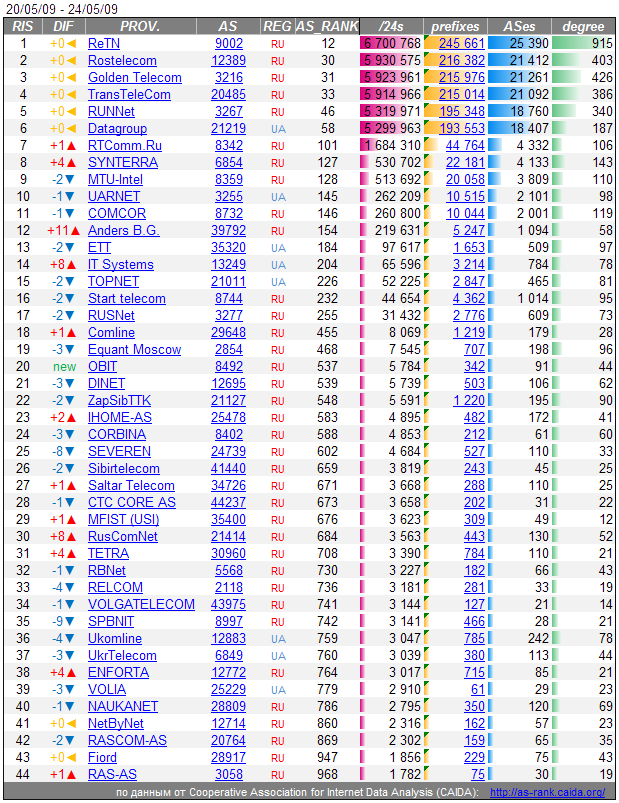The image size is (619, 803).
Task: Click the red up arrow in SYNTERRA row
Action: 71,163
